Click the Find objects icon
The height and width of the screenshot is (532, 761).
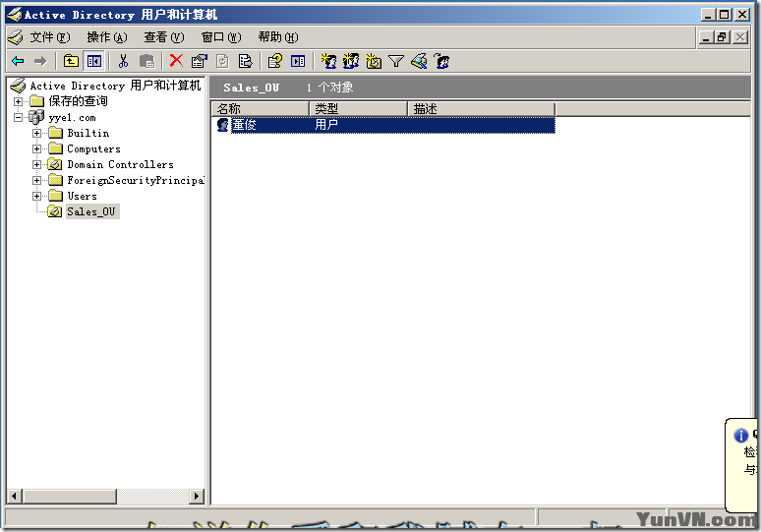coord(419,61)
